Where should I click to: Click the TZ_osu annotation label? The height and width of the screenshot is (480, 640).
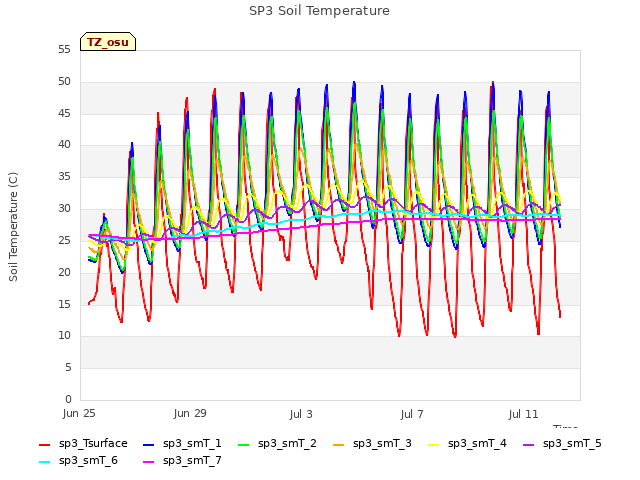[x=108, y=42]
